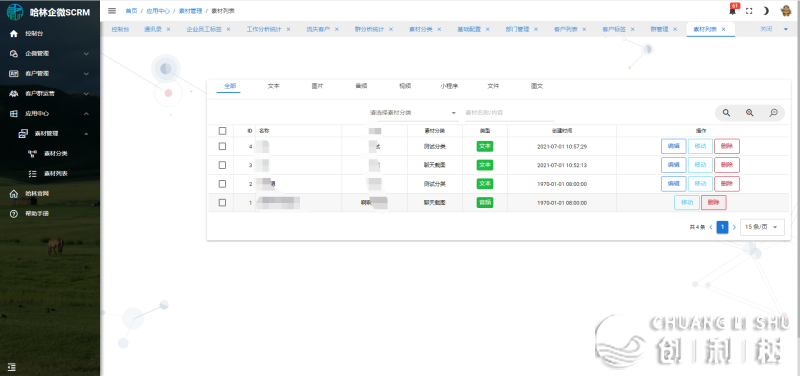This screenshot has height=376, width=800.
Task: Toggle the hamburger menu icon in header
Action: [112, 11]
